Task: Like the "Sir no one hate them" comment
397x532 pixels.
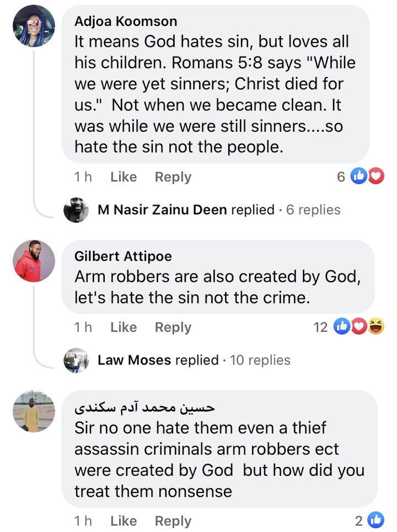Action: 124,521
